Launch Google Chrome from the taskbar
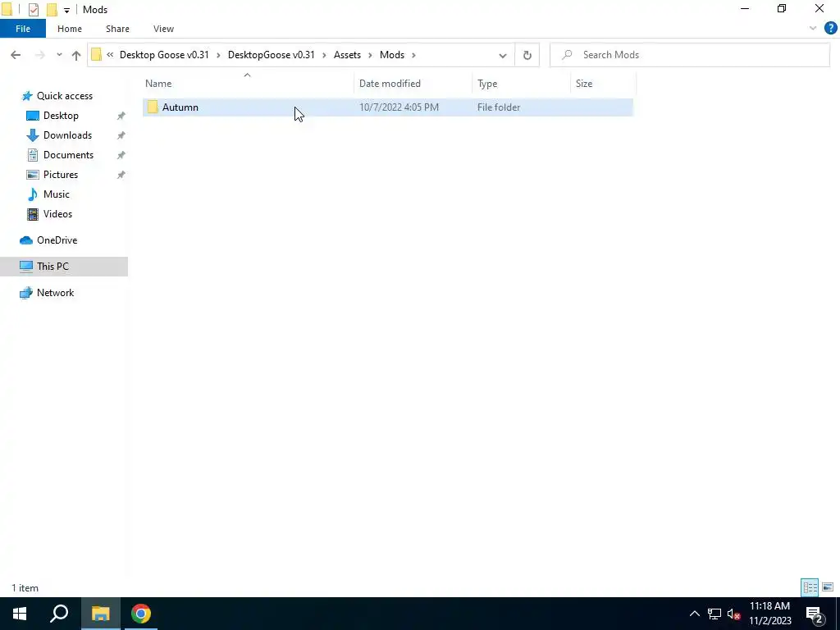The height and width of the screenshot is (630, 840). 141,614
